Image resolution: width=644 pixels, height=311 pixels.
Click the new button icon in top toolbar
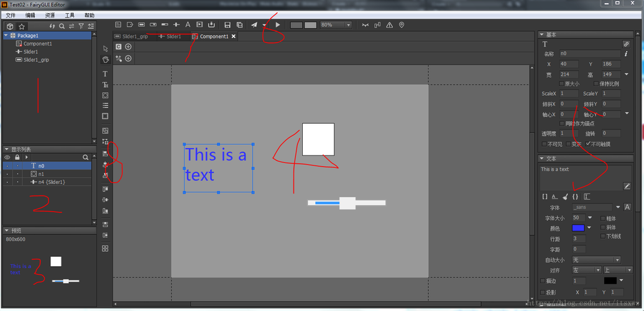point(141,25)
